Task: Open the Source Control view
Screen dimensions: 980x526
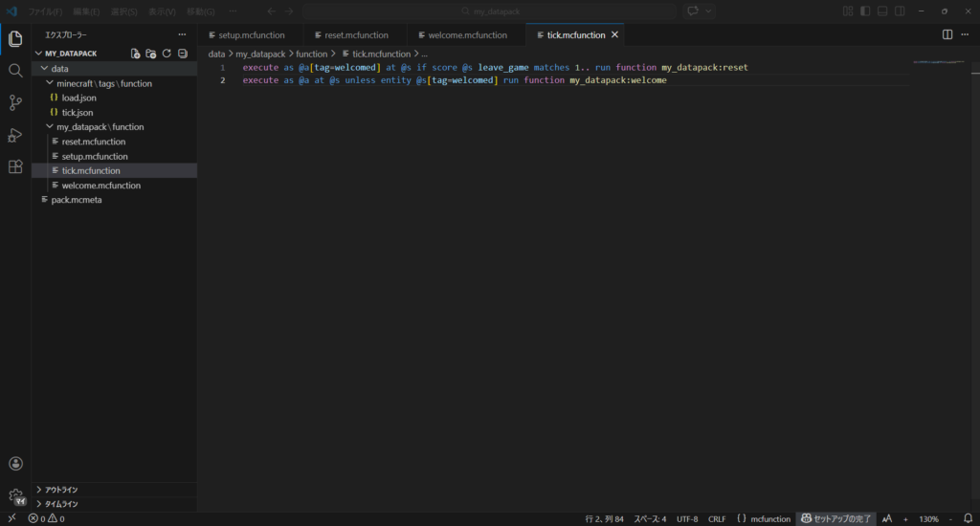Action: (x=15, y=102)
